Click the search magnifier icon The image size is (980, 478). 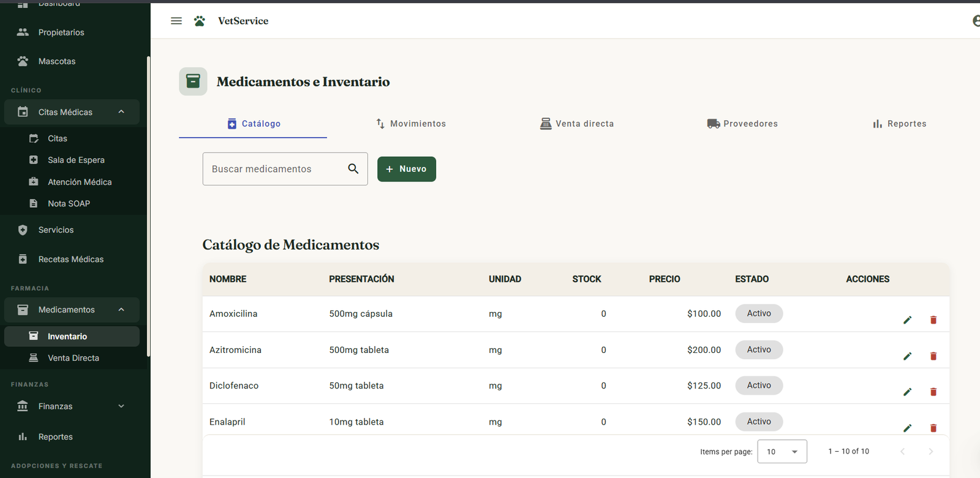point(353,169)
